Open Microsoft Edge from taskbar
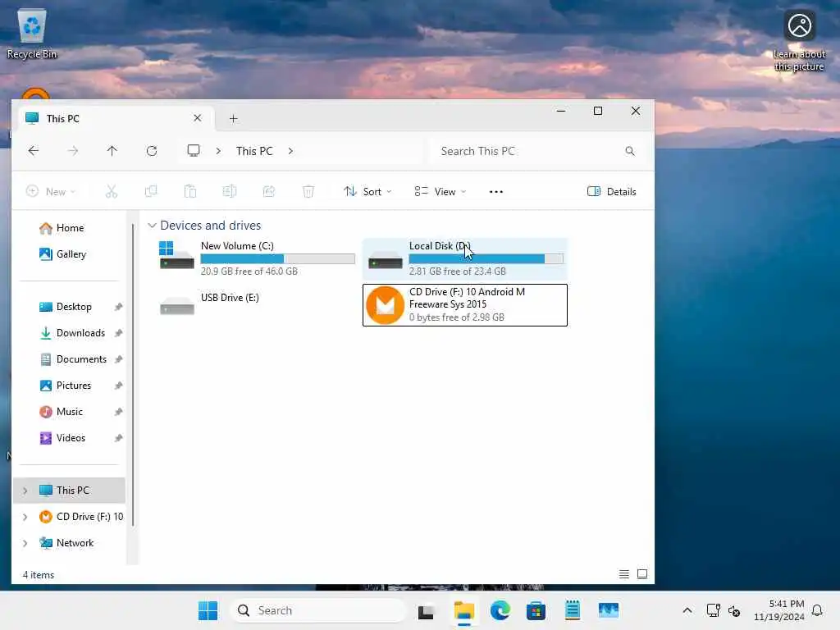The width and height of the screenshot is (840, 630). tap(500, 610)
